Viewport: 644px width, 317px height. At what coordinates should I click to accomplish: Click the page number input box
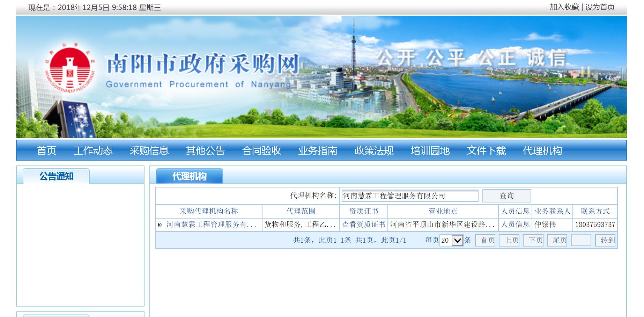[581, 240]
